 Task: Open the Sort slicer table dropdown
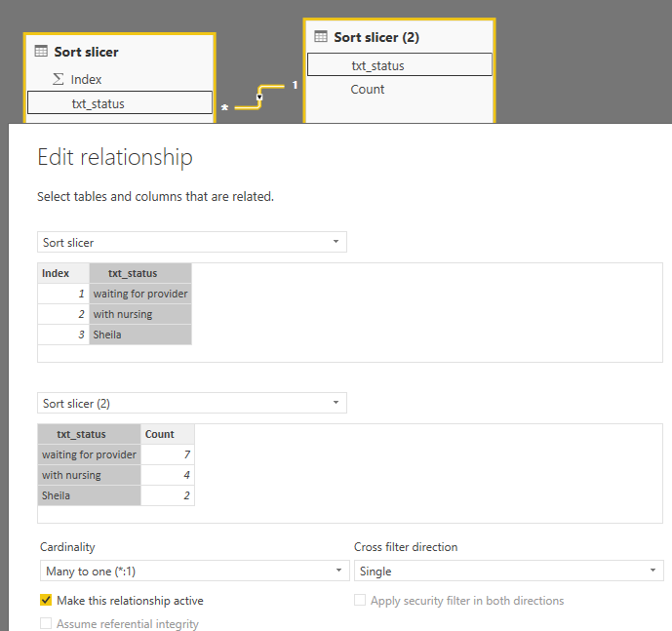tap(192, 242)
